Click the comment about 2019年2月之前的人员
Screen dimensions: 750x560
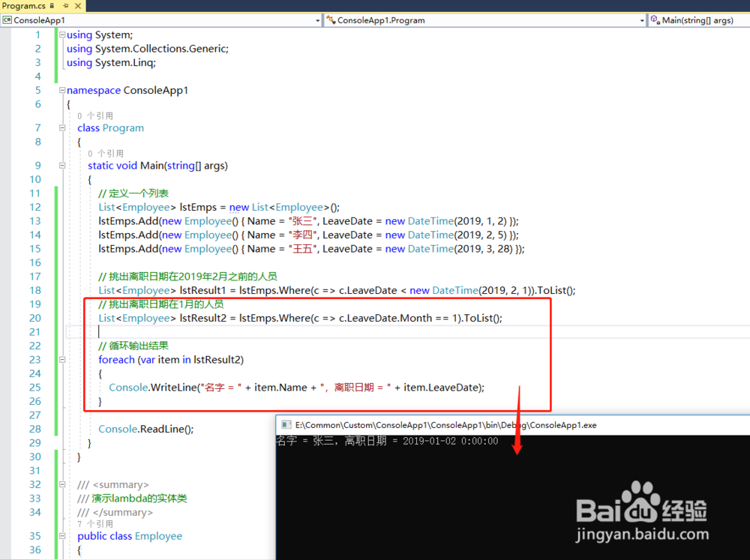click(x=188, y=277)
